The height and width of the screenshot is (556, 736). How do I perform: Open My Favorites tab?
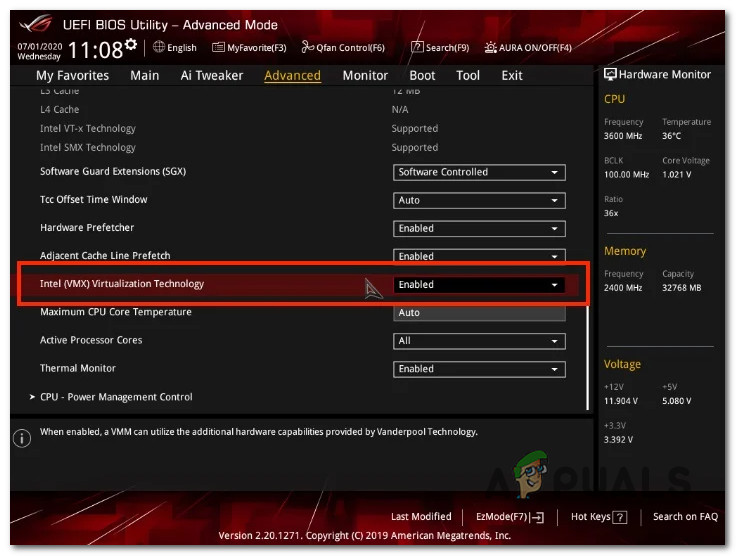tap(72, 76)
